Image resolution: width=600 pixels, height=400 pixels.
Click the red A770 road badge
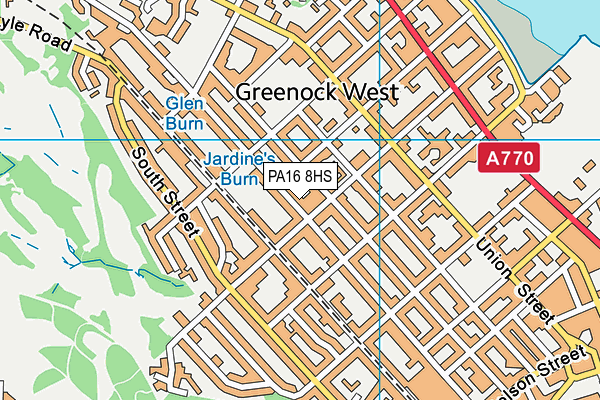point(509,158)
